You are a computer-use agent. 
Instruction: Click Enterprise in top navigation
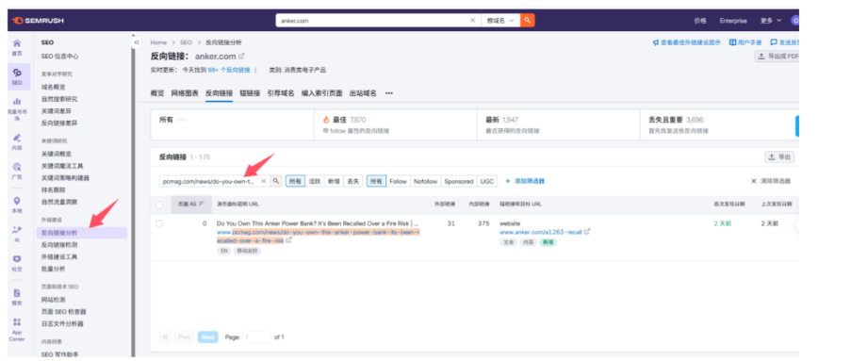point(733,21)
